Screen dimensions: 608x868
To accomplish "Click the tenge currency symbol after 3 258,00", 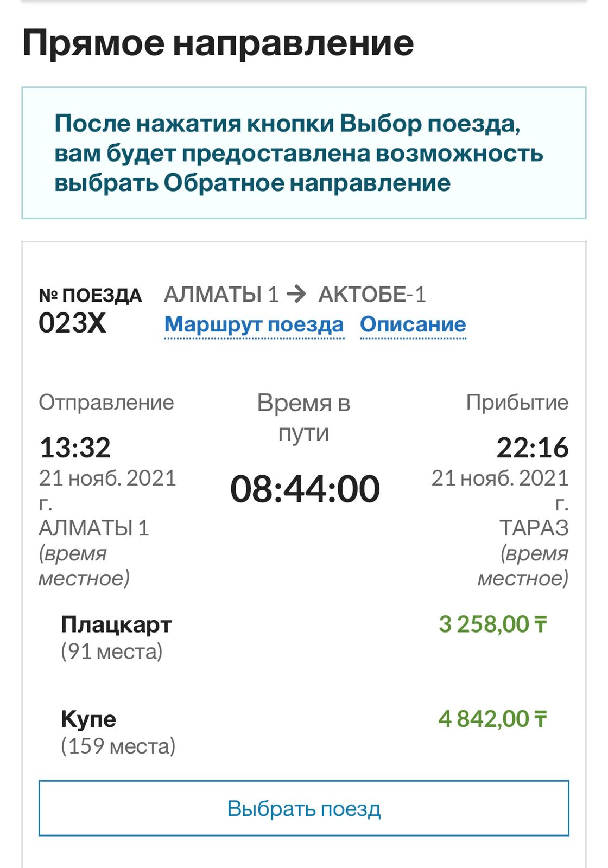I will pos(541,624).
